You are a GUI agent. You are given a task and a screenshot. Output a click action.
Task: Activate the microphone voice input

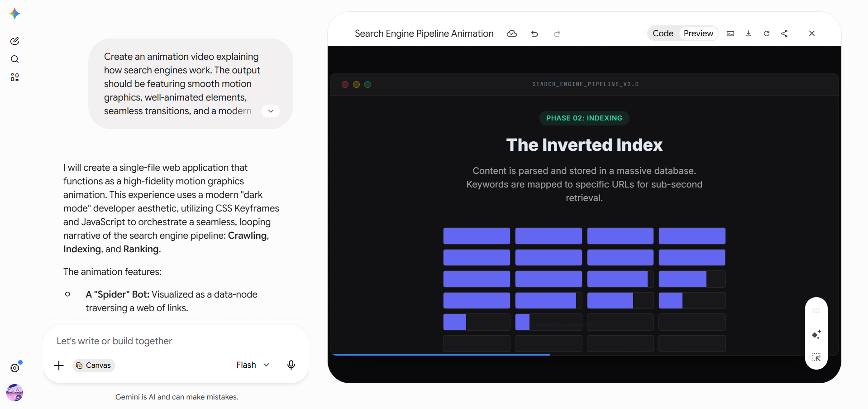pos(291,365)
